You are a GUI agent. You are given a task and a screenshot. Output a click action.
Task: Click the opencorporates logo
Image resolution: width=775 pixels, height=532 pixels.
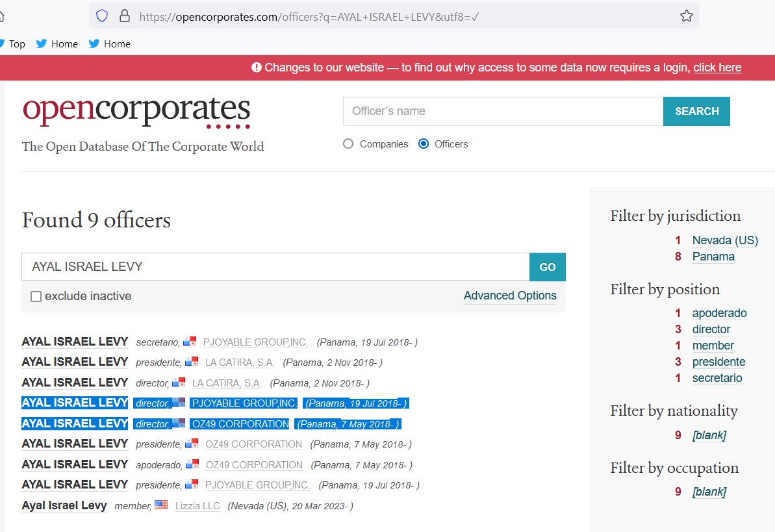(x=136, y=112)
